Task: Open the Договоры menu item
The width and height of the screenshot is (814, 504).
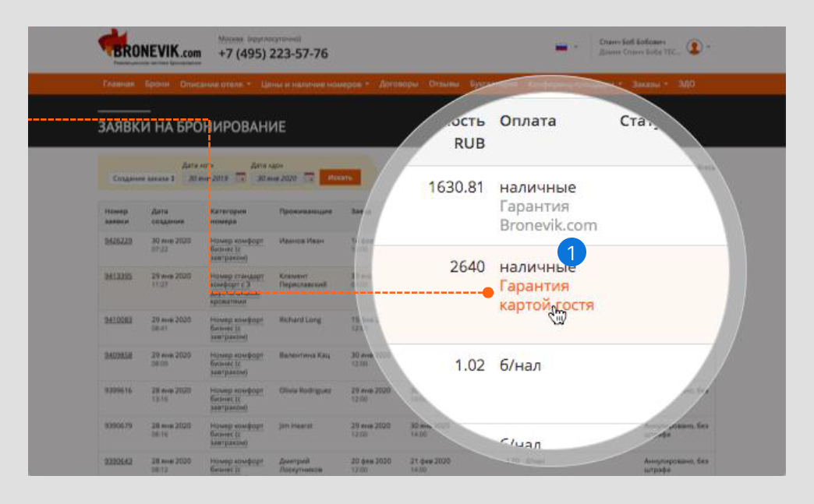Action: pyautogui.click(x=398, y=83)
